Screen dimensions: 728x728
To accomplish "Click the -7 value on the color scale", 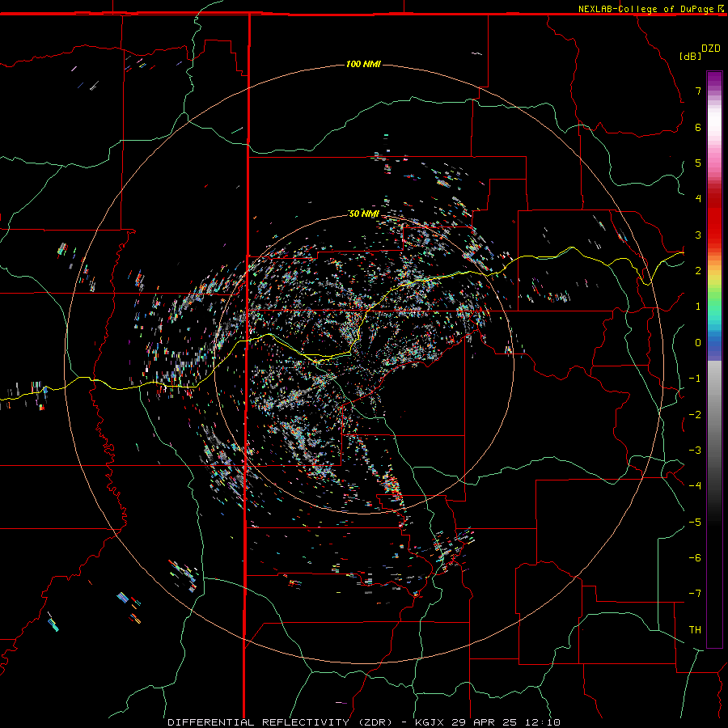I will pos(695,594).
